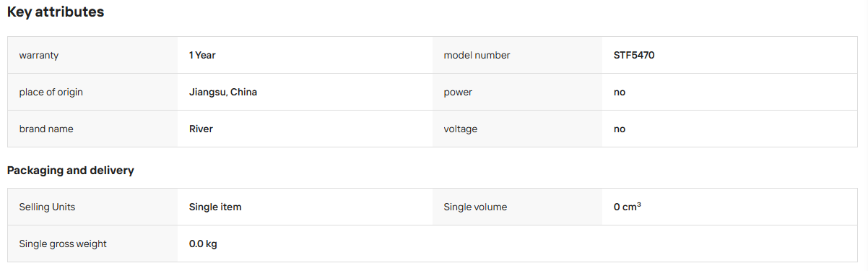868x271 pixels.
Task: Click the 0.0 kg weight value
Action: coord(203,244)
